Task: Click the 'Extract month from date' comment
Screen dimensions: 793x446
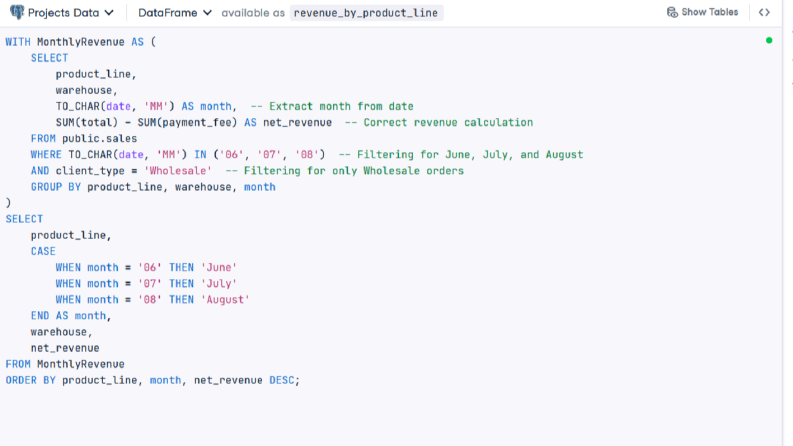Action: tap(332, 107)
